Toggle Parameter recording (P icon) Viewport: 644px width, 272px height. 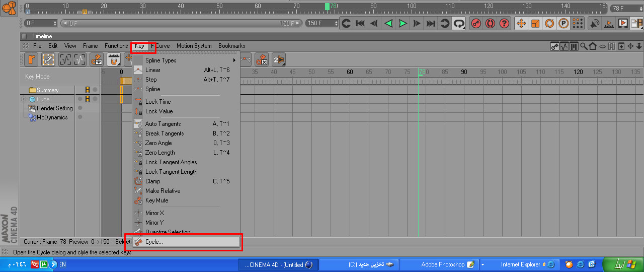click(x=563, y=23)
